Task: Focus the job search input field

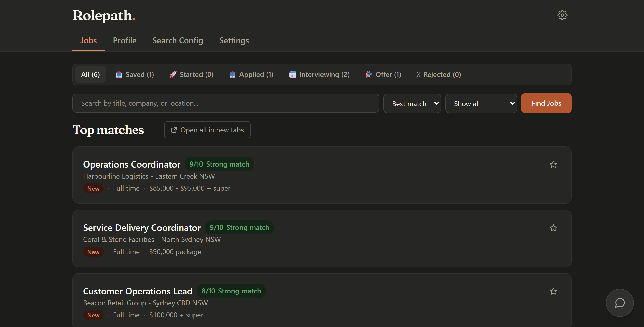Action: point(226,103)
